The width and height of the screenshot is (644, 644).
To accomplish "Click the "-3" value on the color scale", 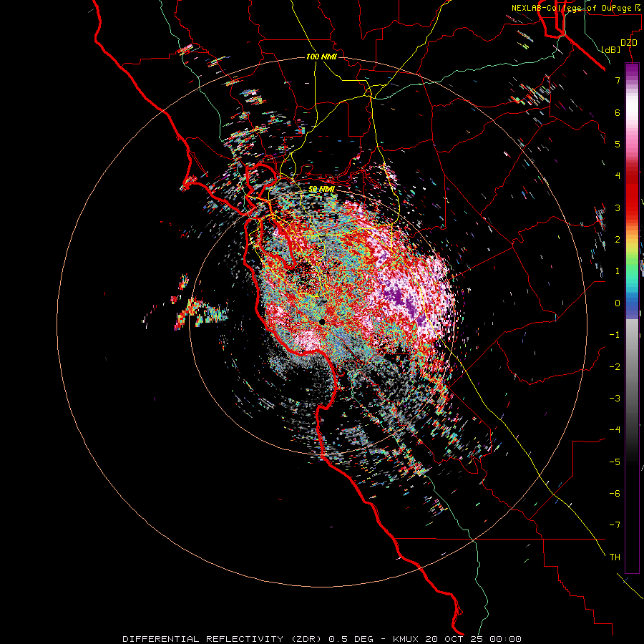I will point(615,399).
